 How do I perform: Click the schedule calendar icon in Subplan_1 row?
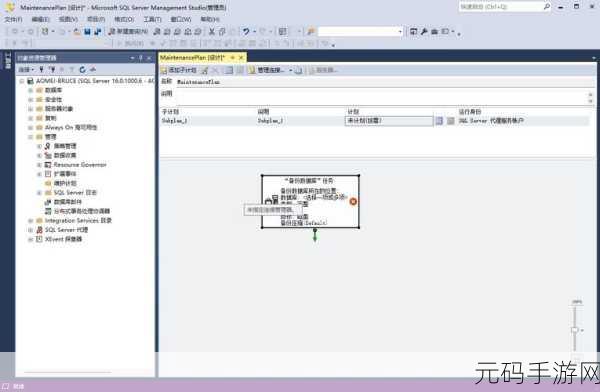coord(439,121)
